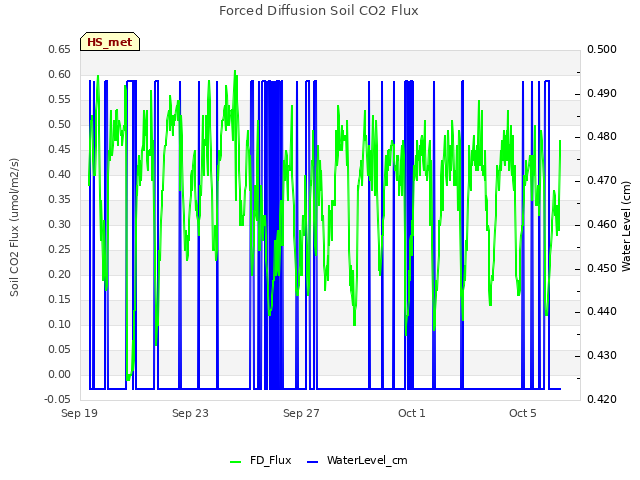This screenshot has width=640, height=480.
Task: Click the 0.20 left axis value
Action: point(60,274)
